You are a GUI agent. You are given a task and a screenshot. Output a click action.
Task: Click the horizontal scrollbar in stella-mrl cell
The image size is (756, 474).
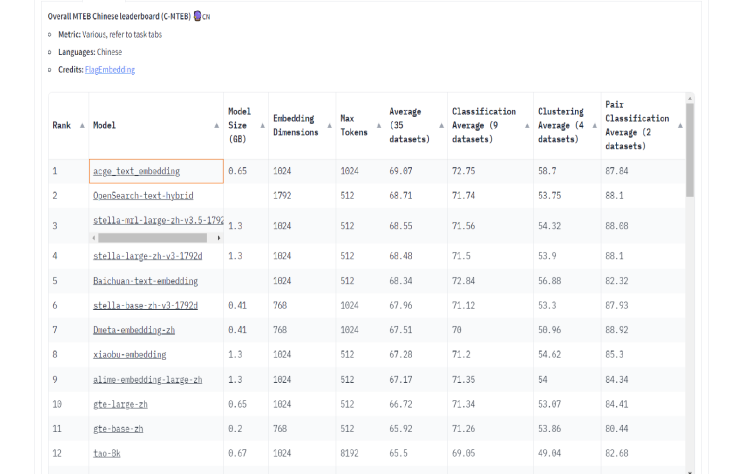(152, 238)
